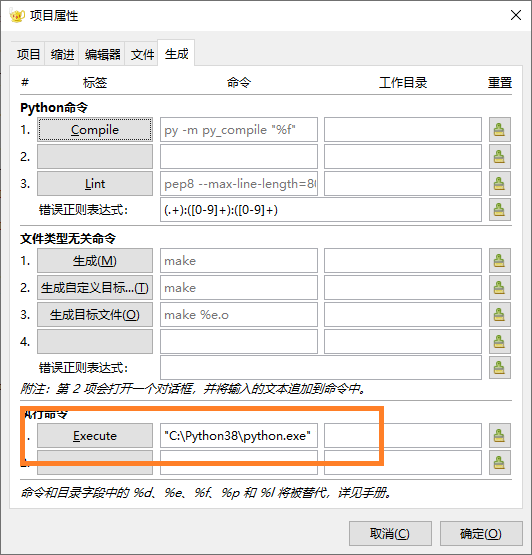Viewport: 532px width, 555px height.
Task: Reset the 生成自定义目标 command row
Action: click(x=499, y=287)
